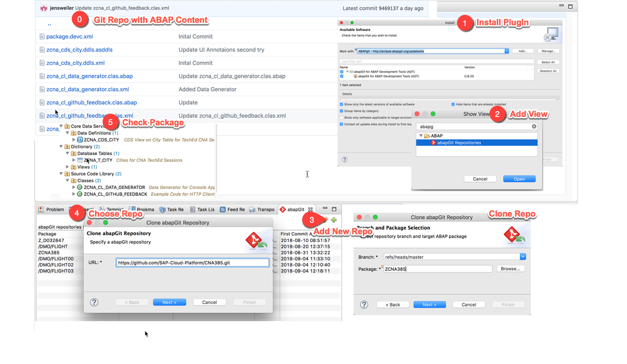Click the jensweiler avatar icon
The height and width of the screenshot is (364, 627).
click(x=44, y=8)
